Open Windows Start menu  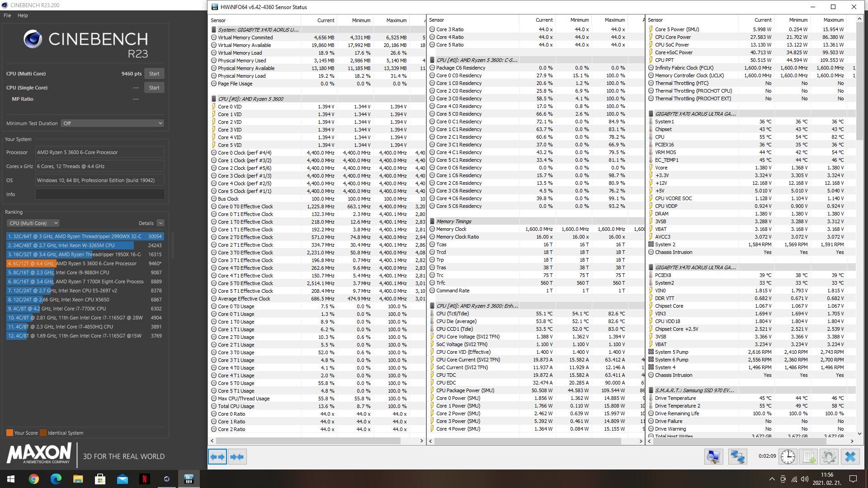[x=11, y=479]
